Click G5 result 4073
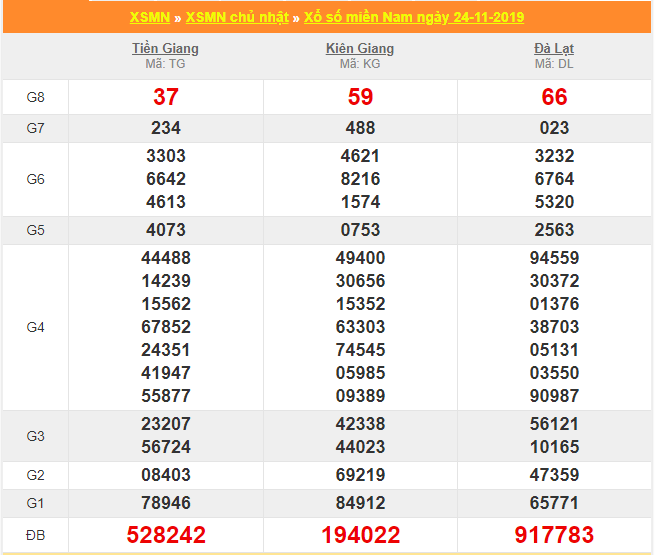This screenshot has width=655, height=555. (x=165, y=230)
